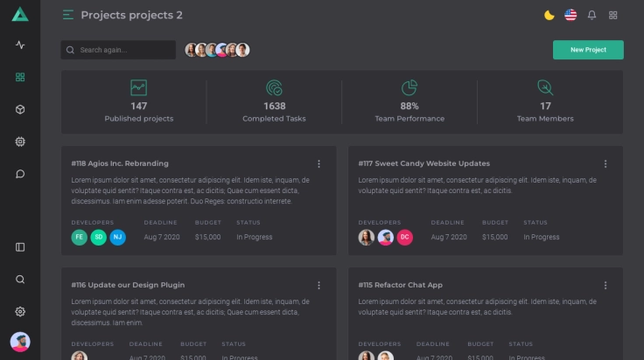Open options menu for Agios Inc. Rebranding

pos(318,163)
